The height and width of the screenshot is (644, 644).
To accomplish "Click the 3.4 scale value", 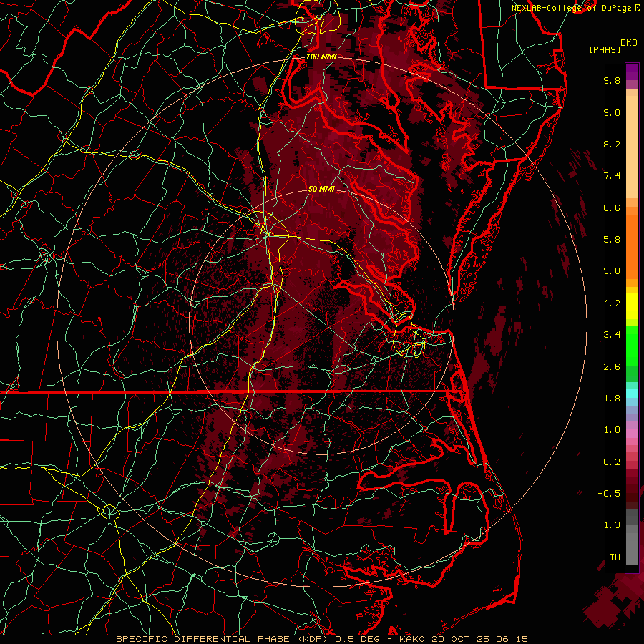I will [x=612, y=335].
